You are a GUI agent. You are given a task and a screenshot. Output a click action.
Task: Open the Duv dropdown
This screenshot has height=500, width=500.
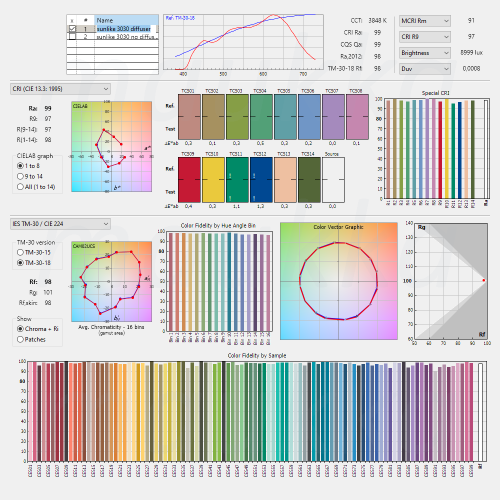(425, 69)
